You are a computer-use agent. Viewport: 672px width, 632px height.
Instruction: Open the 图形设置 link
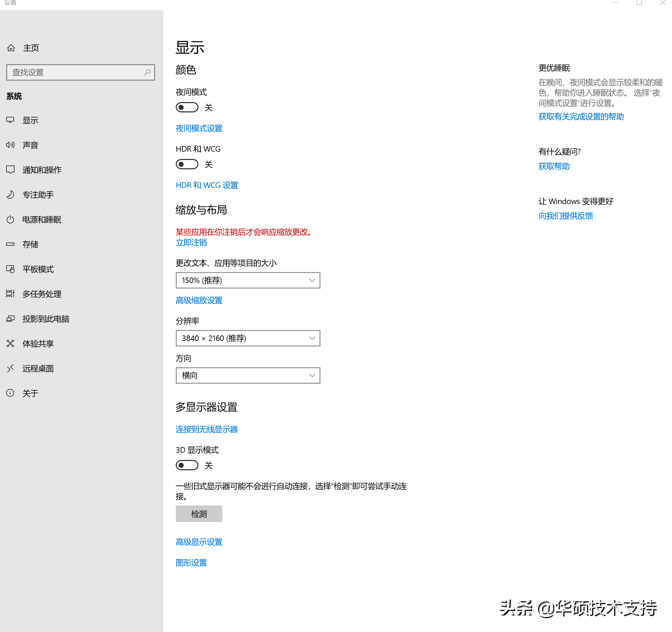[x=191, y=563]
